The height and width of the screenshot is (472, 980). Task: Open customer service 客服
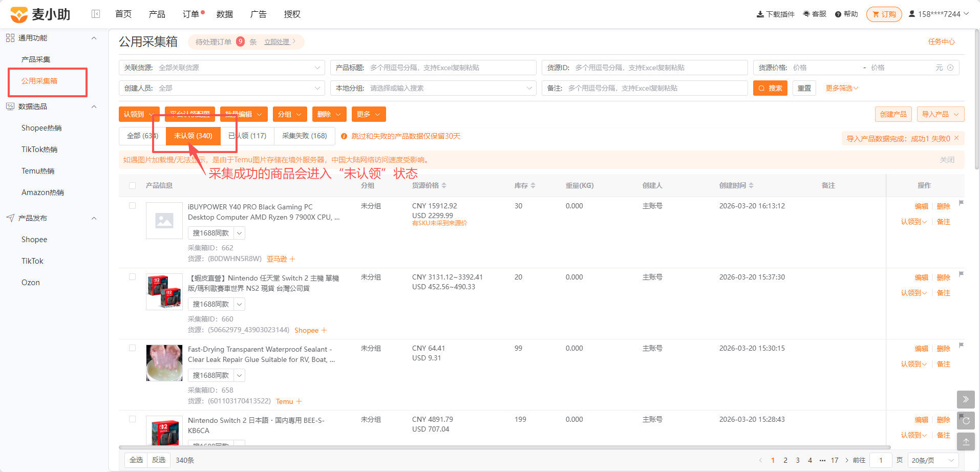(815, 14)
